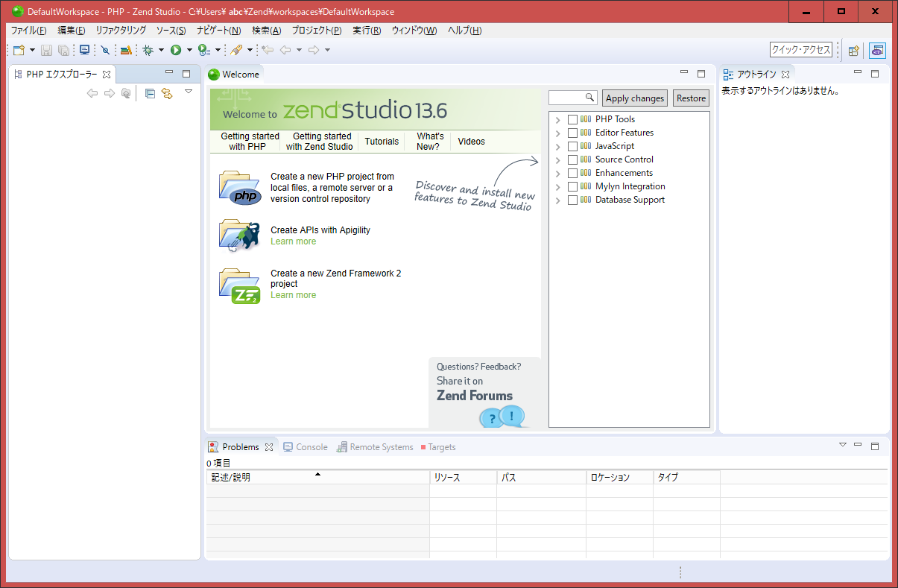
Task: Check the PHP Tools checkbox
Action: click(572, 119)
